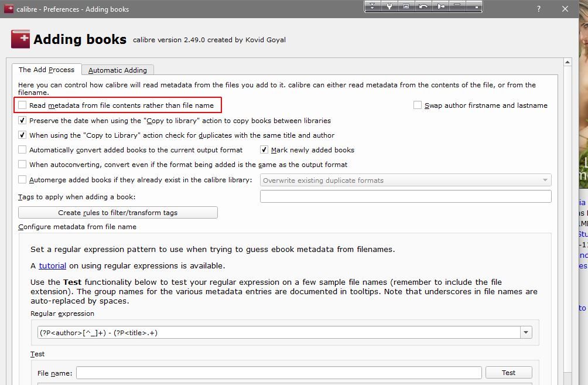Click the 'Tags to apply when adding a book:' label

click(77, 197)
